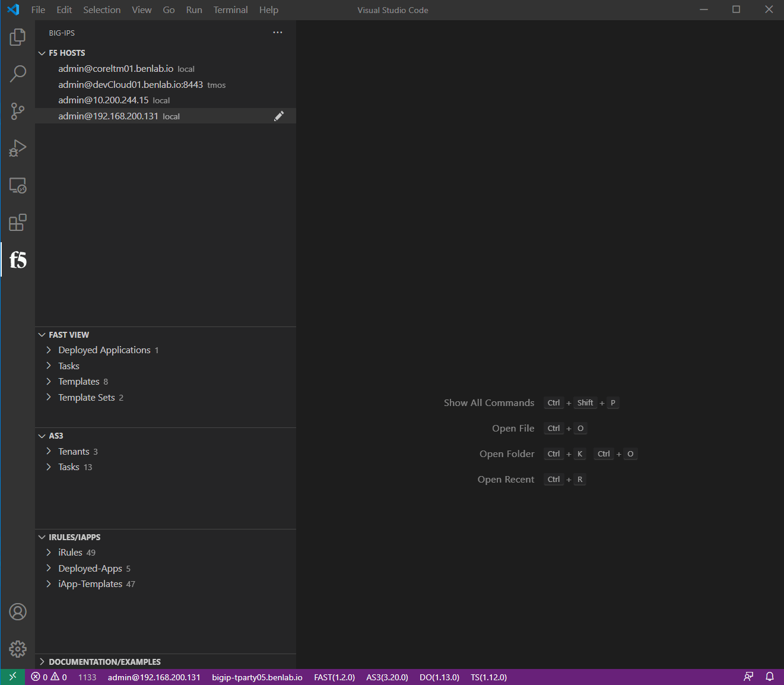Open the Explorer view in activity bar
Viewport: 784px width, 685px height.
tap(18, 37)
